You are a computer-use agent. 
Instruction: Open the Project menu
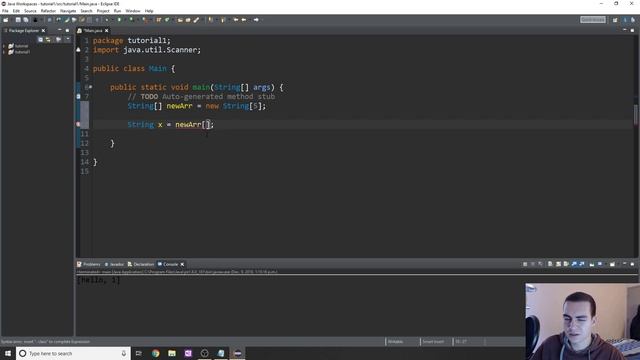[103, 11]
